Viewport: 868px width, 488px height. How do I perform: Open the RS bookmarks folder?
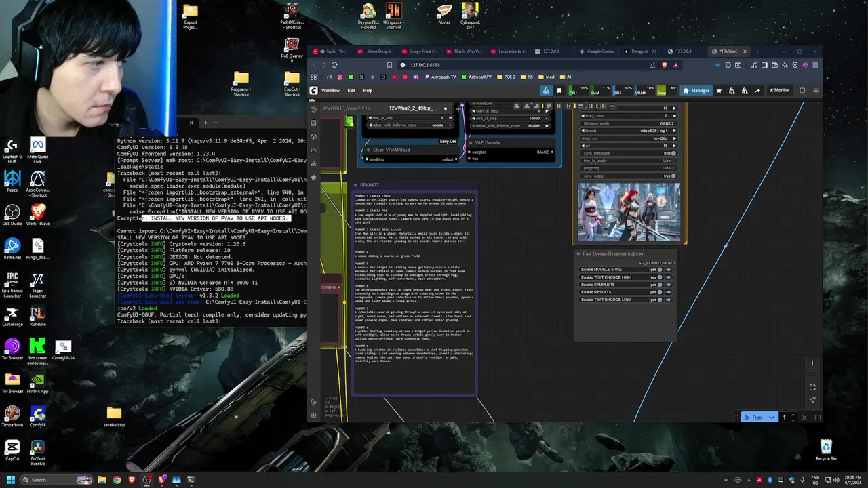coord(528,77)
